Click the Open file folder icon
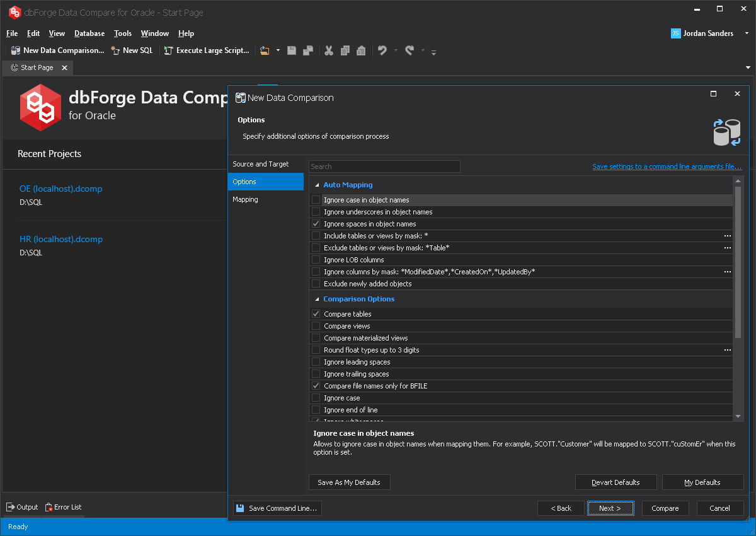This screenshot has height=536, width=756. pyautogui.click(x=265, y=50)
